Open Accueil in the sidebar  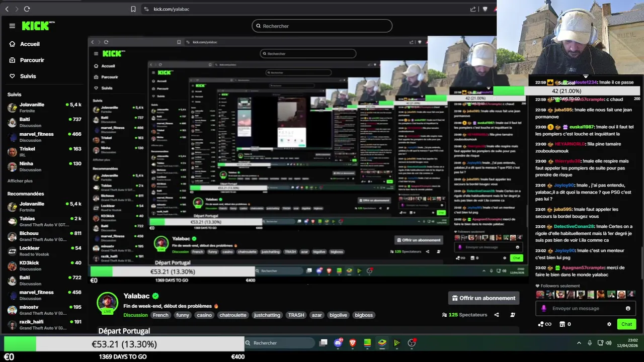30,44
